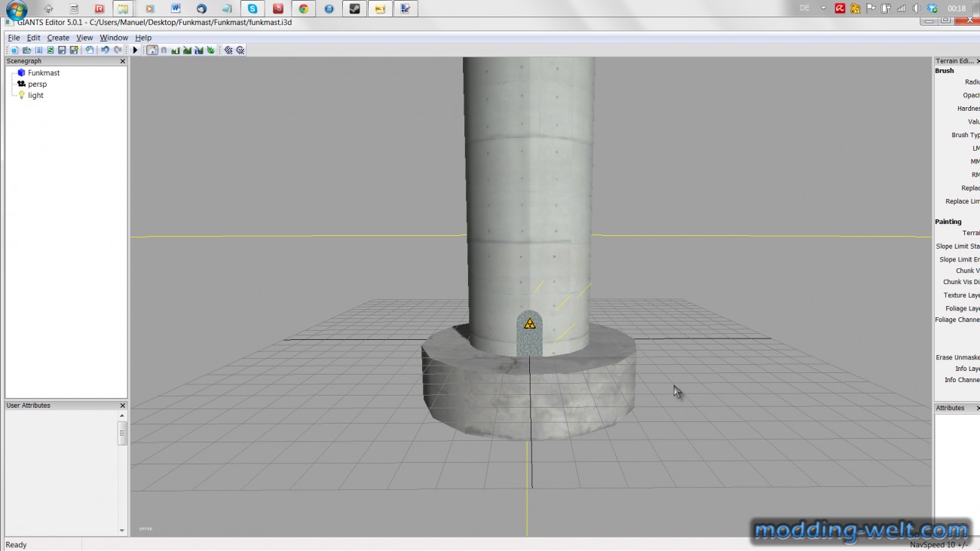Expand hidden tray icons arrow
The image size is (980, 551).
click(x=823, y=8)
